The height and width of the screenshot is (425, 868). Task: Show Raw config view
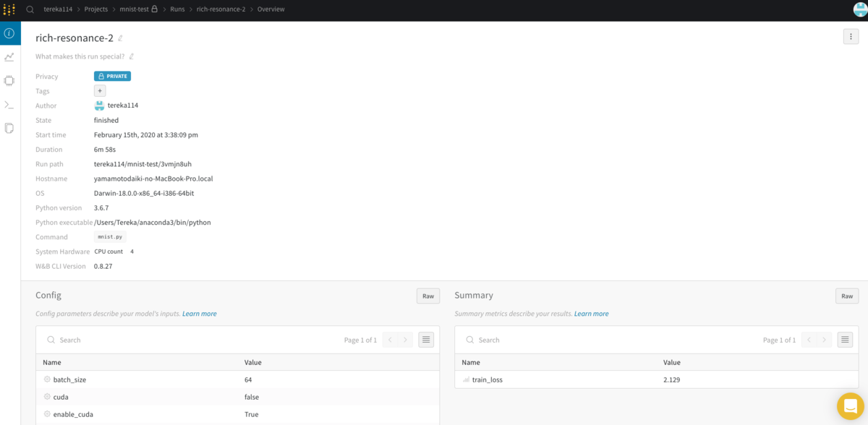tap(428, 296)
